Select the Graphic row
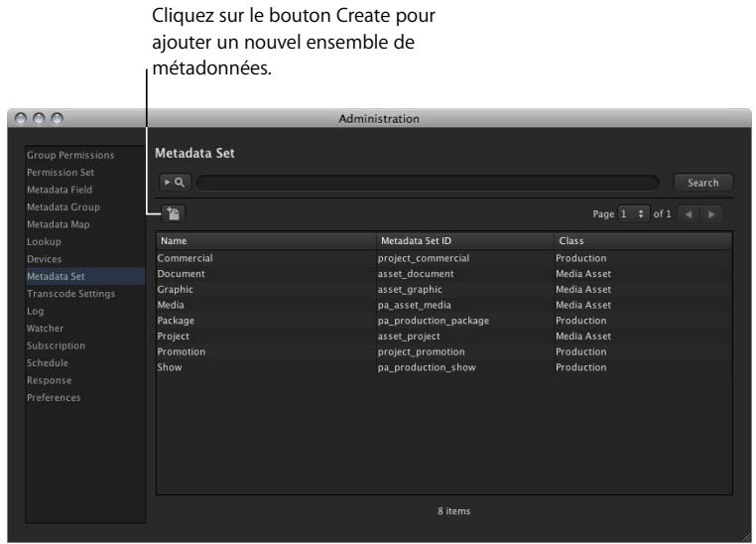756x544 pixels. (444, 289)
